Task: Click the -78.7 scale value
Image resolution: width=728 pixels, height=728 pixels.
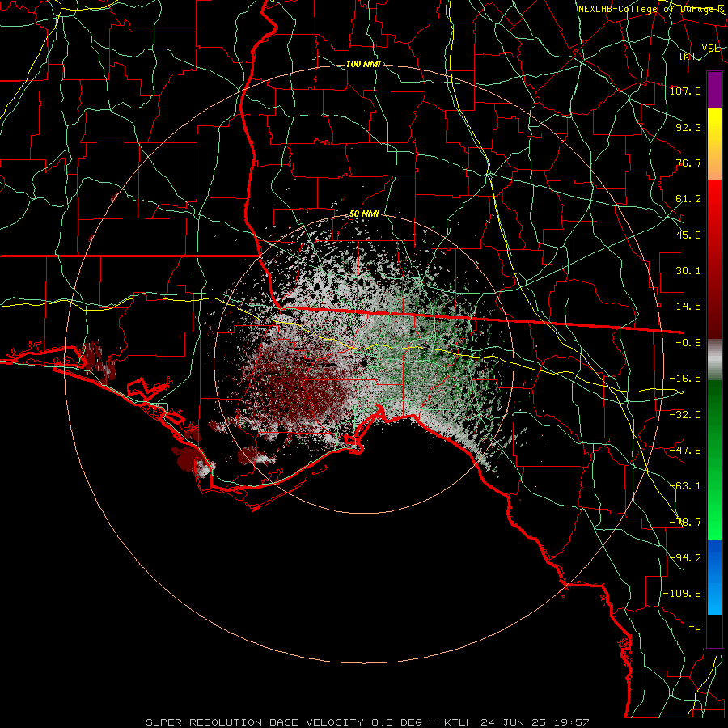Action: pyautogui.click(x=685, y=522)
